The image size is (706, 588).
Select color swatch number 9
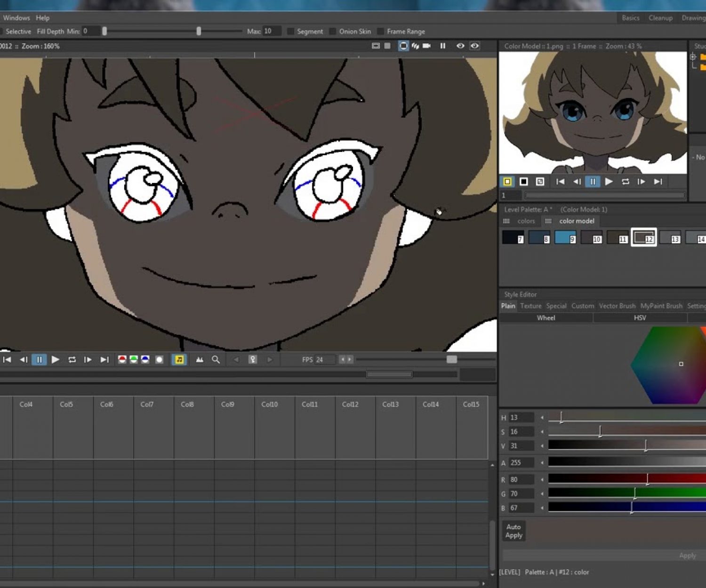click(565, 238)
